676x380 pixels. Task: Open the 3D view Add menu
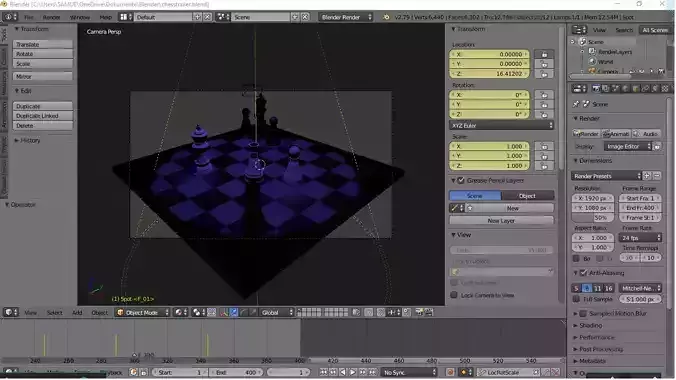click(77, 313)
